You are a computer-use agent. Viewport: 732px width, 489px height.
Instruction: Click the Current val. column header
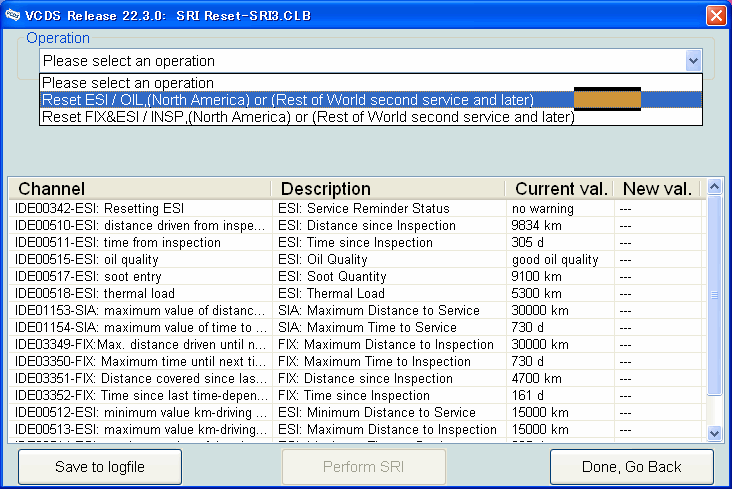[559, 189]
